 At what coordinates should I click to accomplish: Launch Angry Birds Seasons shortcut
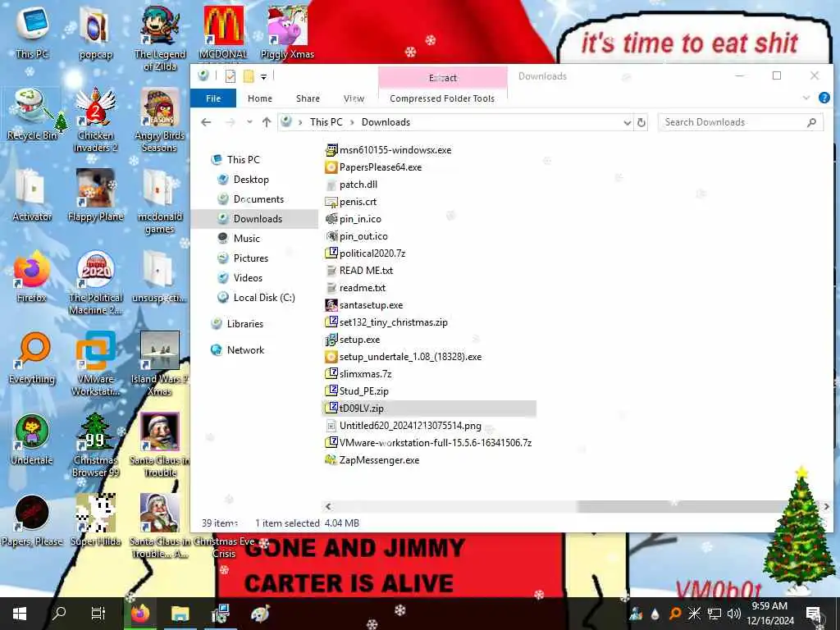[x=160, y=119]
